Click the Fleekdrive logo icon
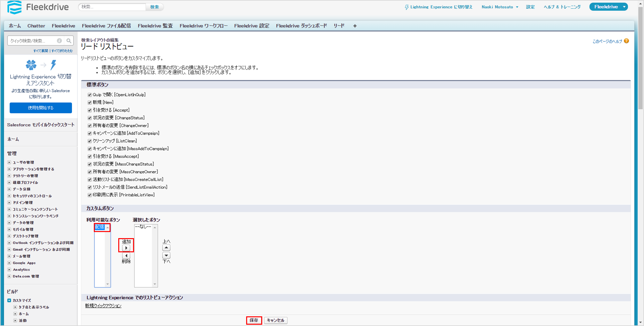 (x=14, y=7)
